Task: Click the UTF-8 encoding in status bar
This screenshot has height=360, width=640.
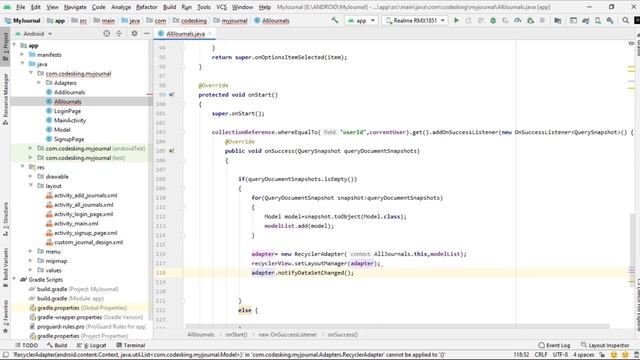Action: pos(561,355)
